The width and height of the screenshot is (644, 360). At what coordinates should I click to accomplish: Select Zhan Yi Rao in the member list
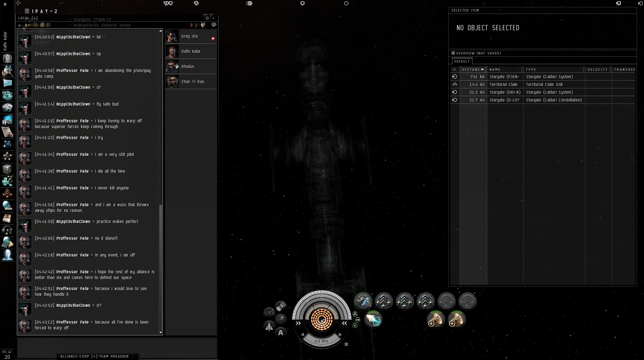point(191,81)
